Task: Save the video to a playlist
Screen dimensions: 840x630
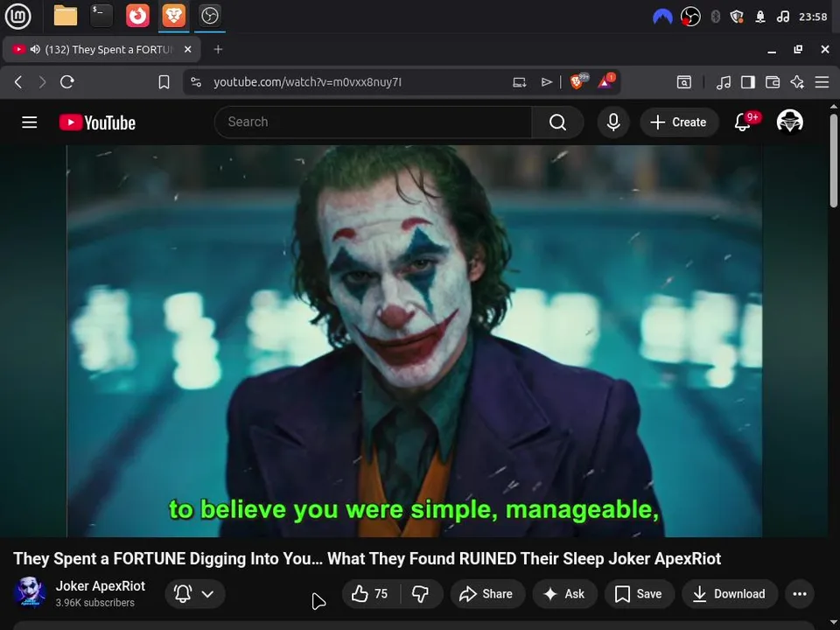Action: [x=639, y=593]
